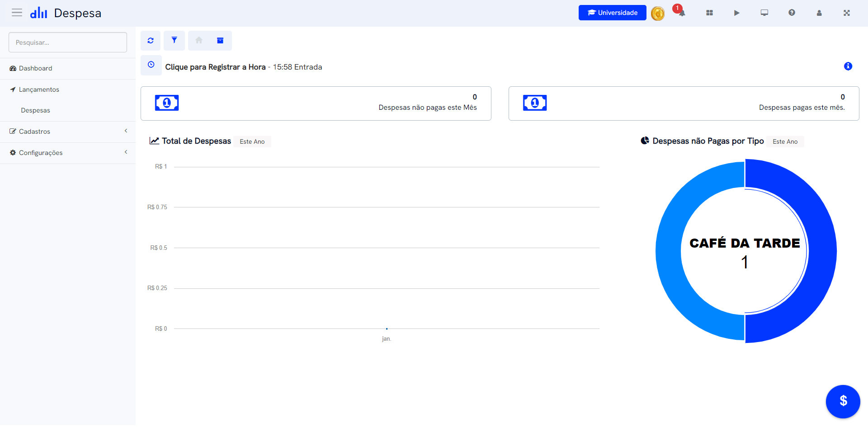
Task: Open the filter funnel button
Action: (174, 41)
